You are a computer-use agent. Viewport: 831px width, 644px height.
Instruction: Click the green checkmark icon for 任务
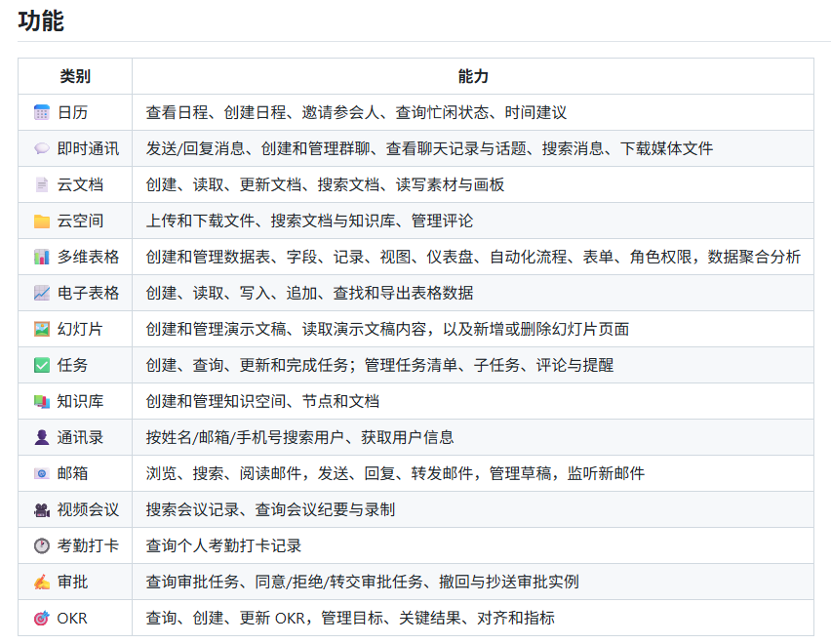(x=41, y=365)
